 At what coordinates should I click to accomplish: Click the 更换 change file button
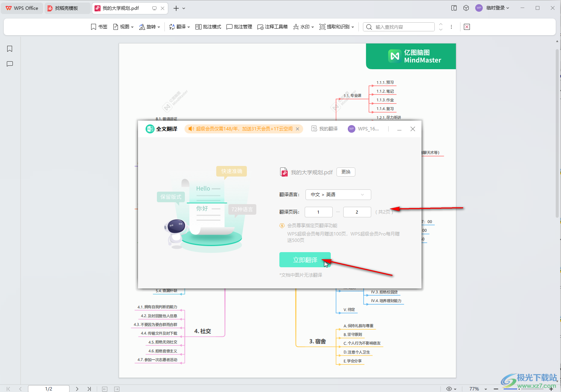click(x=346, y=172)
